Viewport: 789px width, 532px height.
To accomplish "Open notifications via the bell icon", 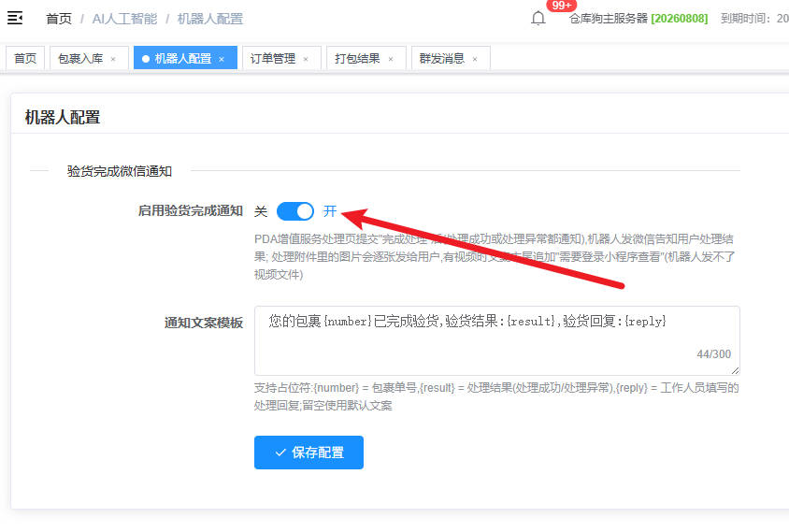I will click(x=538, y=19).
